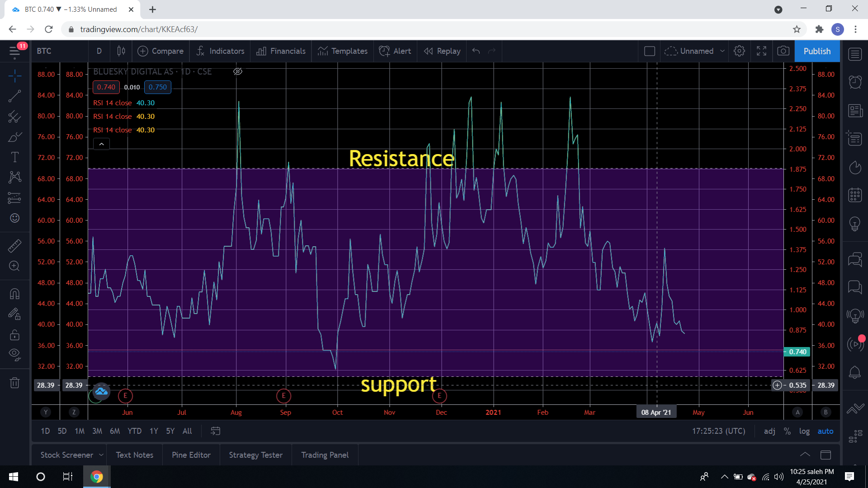Open the alerts clock panel
The image size is (868, 488).
(854, 82)
